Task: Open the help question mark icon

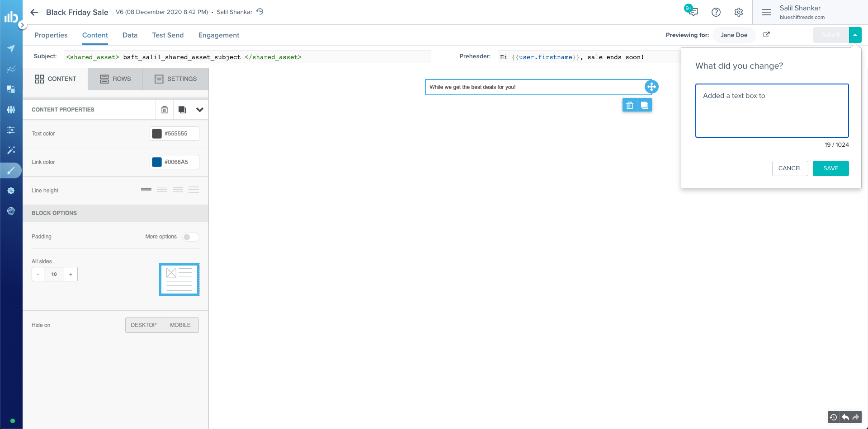Action: coord(716,12)
